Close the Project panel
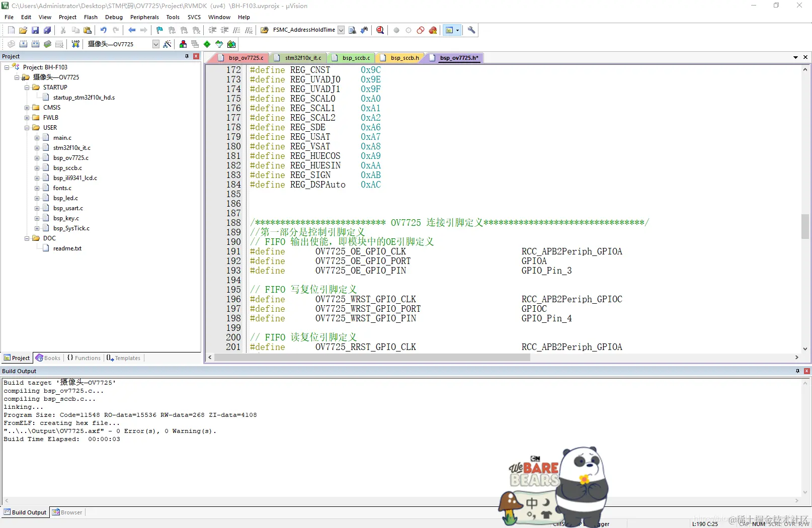The image size is (812, 528). (x=196, y=56)
